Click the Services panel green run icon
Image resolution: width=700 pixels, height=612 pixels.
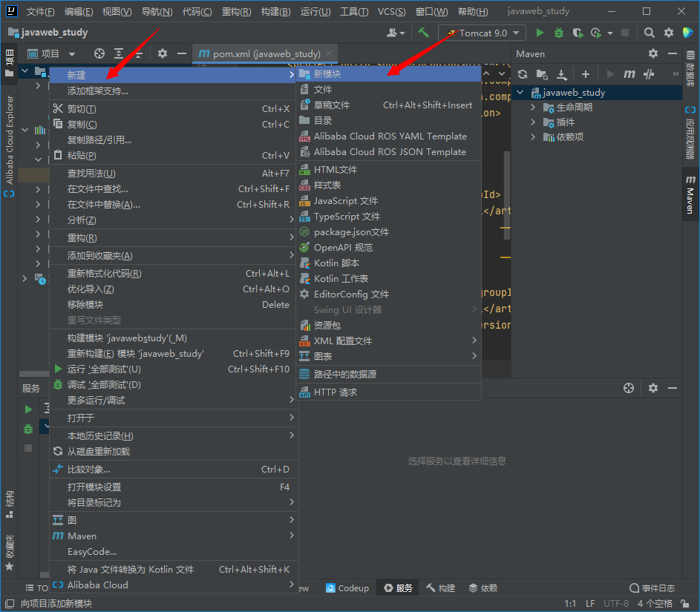pyautogui.click(x=28, y=409)
